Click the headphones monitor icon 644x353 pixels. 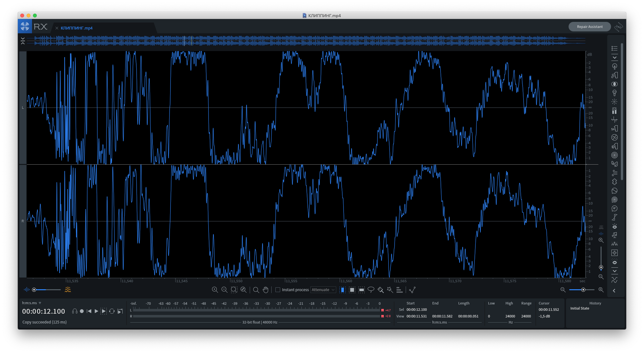coord(74,311)
